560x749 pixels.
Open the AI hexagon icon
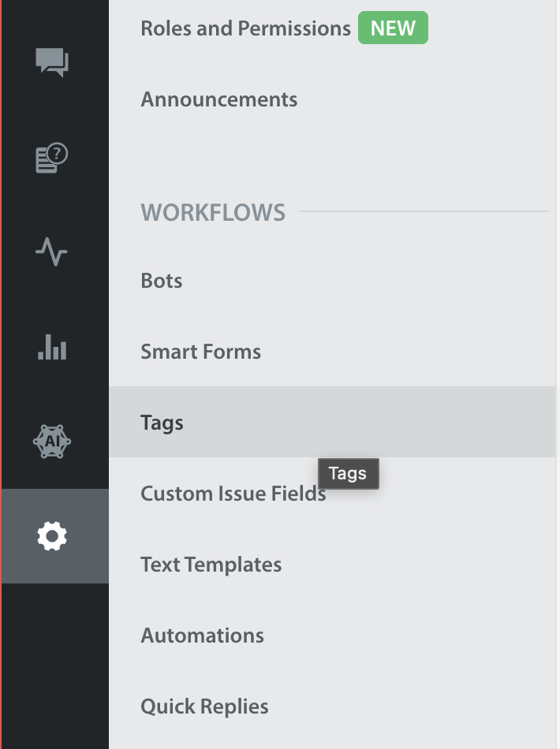(52, 442)
